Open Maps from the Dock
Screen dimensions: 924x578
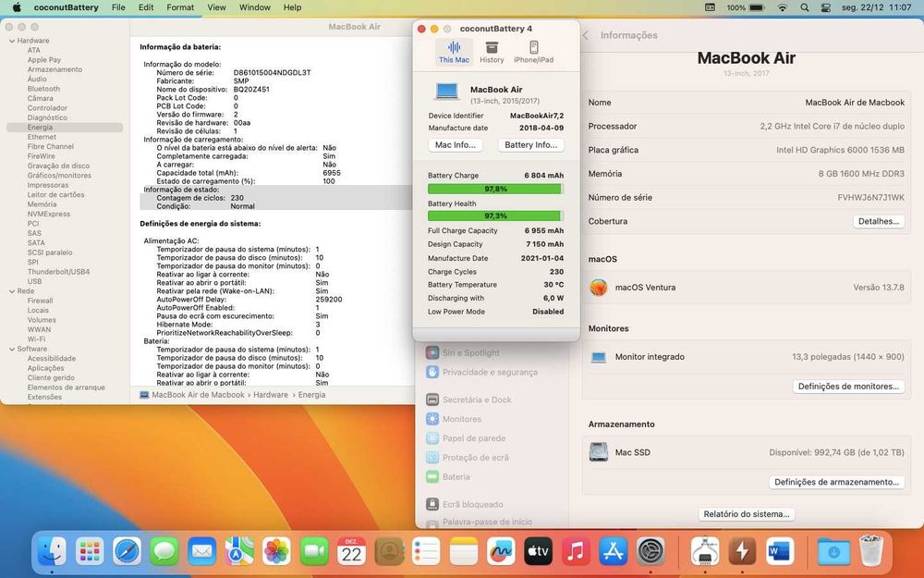(x=239, y=551)
